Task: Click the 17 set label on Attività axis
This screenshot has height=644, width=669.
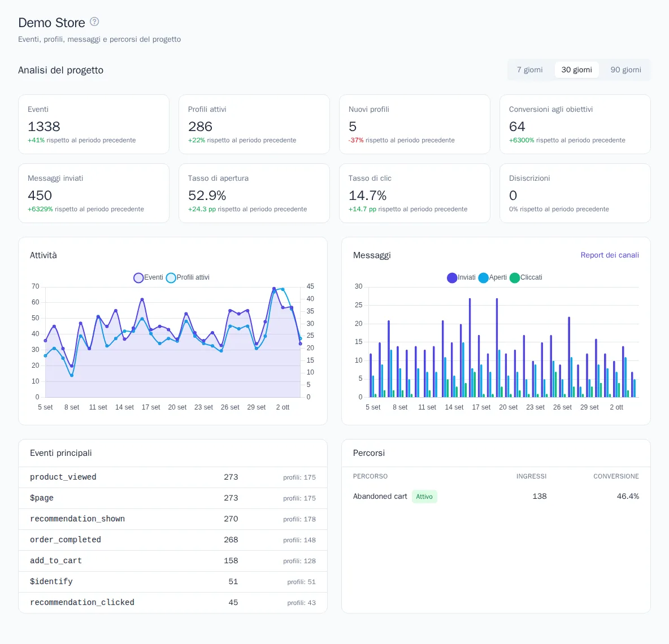Action: [151, 407]
